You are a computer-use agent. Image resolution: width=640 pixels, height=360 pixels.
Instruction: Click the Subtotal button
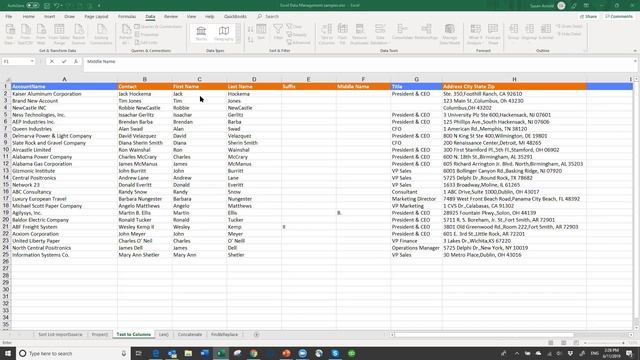(546, 32)
